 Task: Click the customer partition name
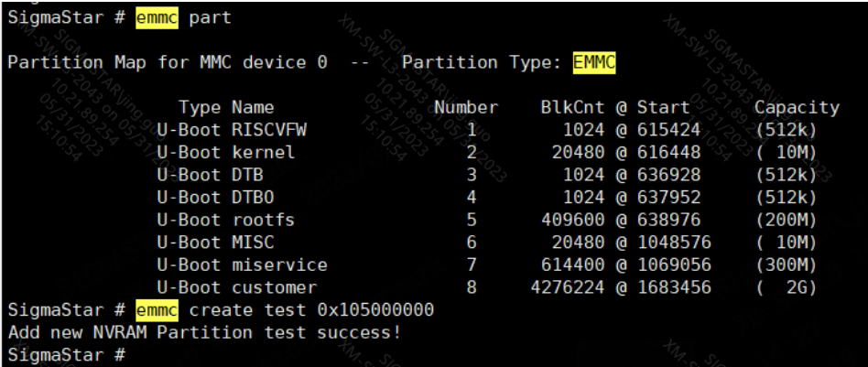click(x=274, y=287)
